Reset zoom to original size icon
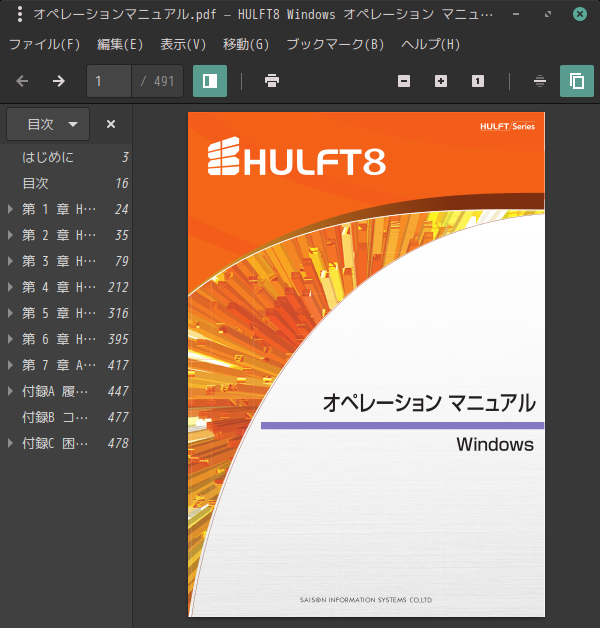The width and height of the screenshot is (600, 628). tap(477, 81)
